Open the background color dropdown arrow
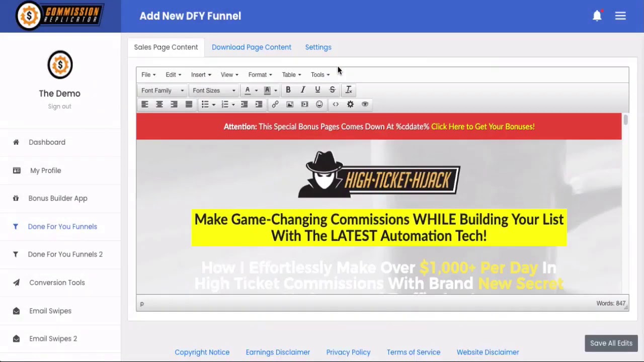Image resolution: width=644 pixels, height=362 pixels. click(276, 90)
